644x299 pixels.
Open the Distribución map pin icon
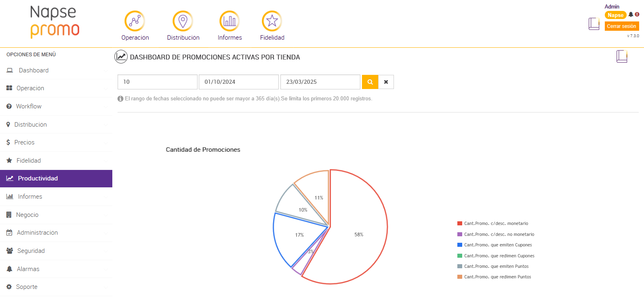click(x=183, y=21)
